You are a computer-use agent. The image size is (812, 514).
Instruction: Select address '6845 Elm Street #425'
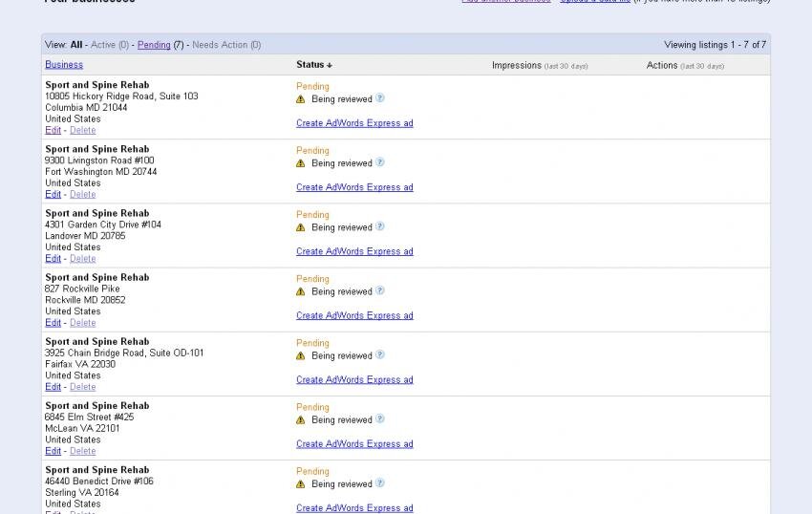[x=89, y=418]
